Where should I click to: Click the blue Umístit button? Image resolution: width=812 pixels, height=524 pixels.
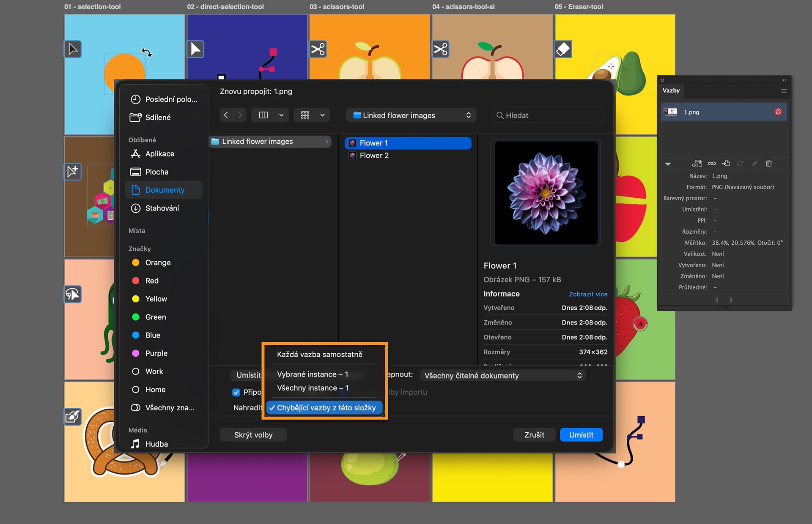click(581, 435)
